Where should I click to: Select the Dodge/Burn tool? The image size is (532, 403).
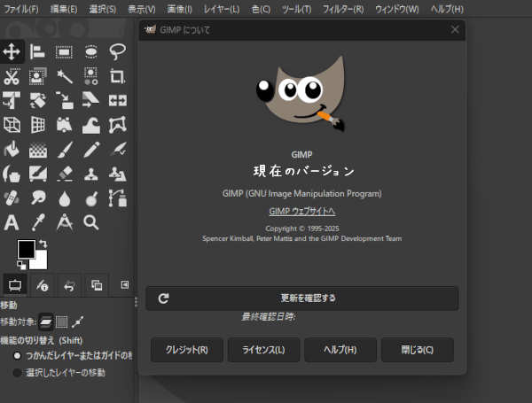pyautogui.click(x=91, y=198)
